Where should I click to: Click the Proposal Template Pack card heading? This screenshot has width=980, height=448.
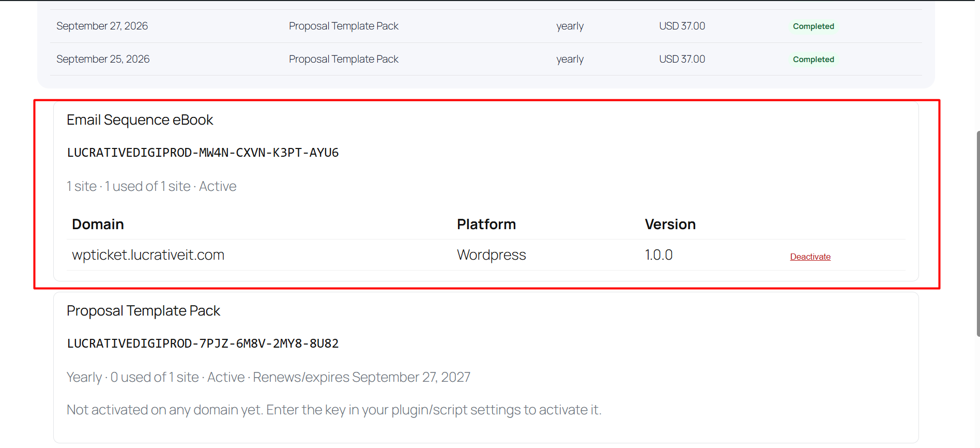pyautogui.click(x=143, y=311)
